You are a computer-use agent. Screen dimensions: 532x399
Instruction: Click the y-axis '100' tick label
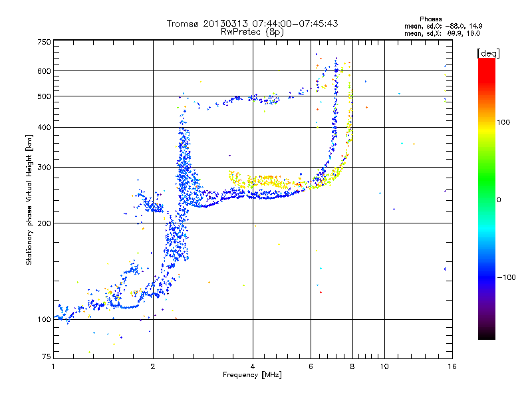point(45,319)
